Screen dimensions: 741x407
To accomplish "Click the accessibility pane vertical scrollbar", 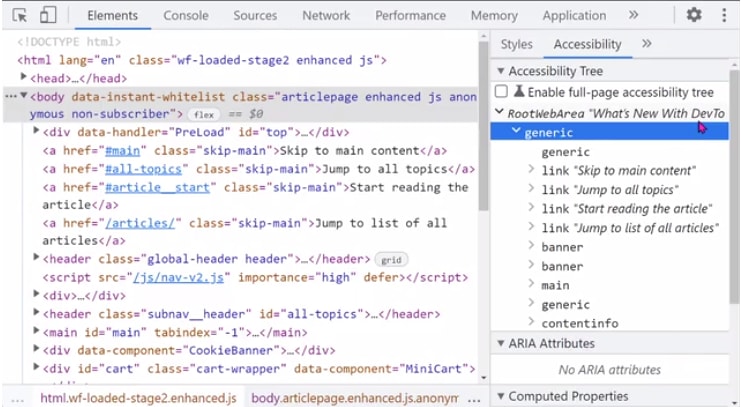I will [733, 187].
